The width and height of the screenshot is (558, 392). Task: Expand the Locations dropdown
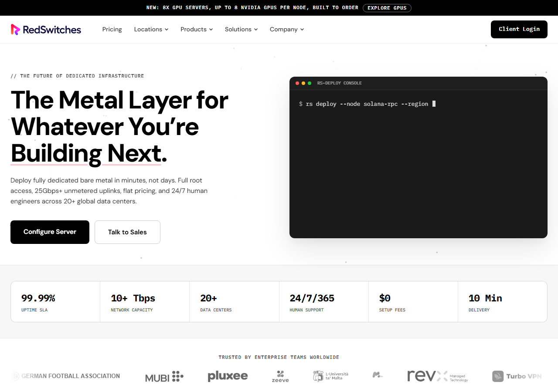pos(151,30)
